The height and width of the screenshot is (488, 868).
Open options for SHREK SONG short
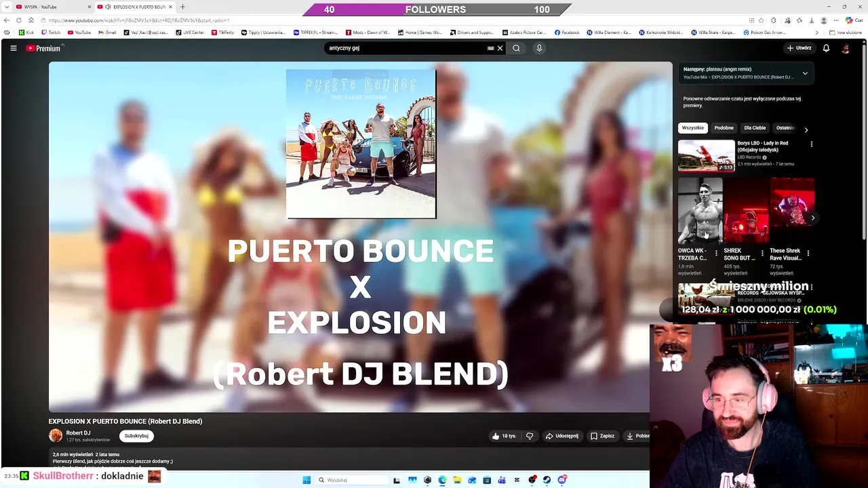pyautogui.click(x=762, y=253)
